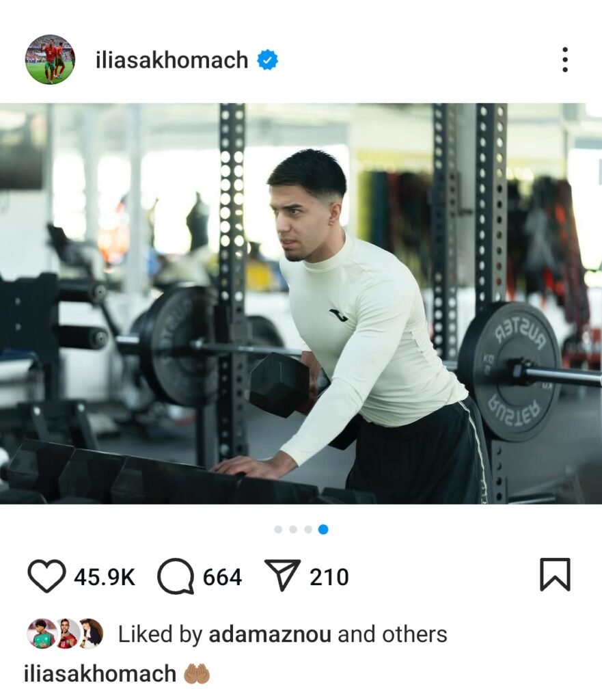Share the post with the paper plane icon
The height and width of the screenshot is (700, 602).
[282, 575]
